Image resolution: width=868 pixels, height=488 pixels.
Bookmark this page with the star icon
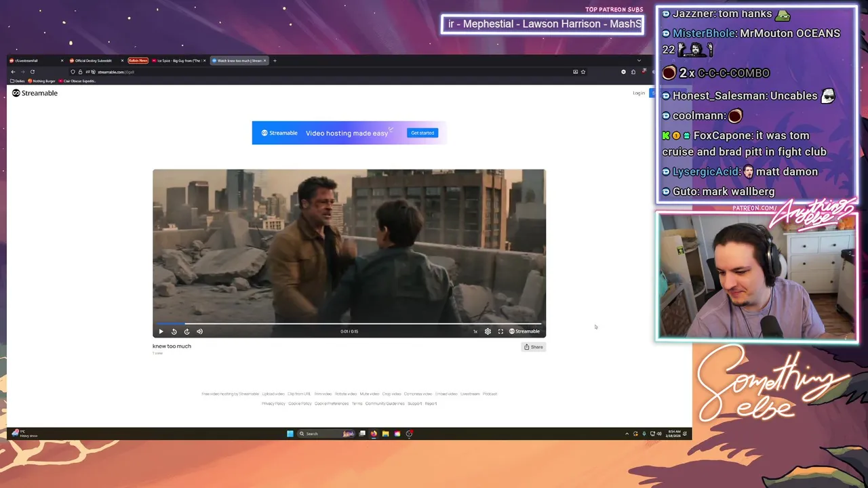583,72
